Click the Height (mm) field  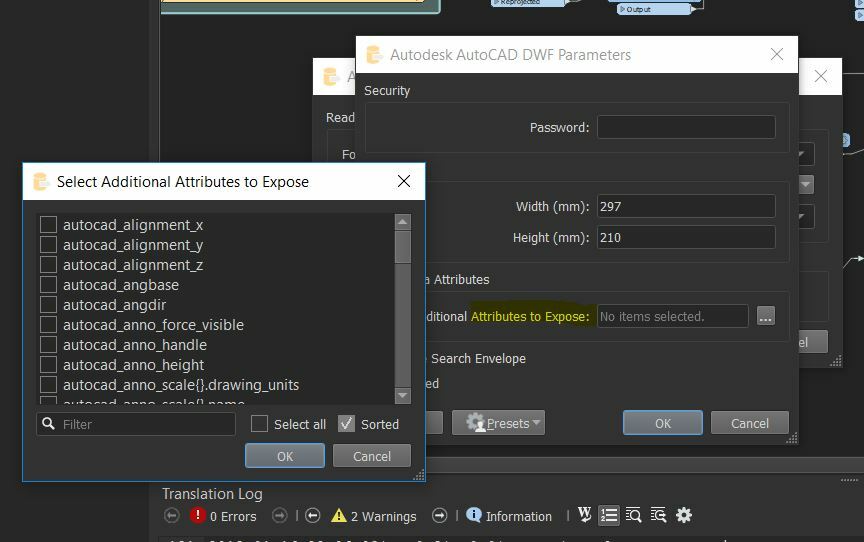point(686,237)
